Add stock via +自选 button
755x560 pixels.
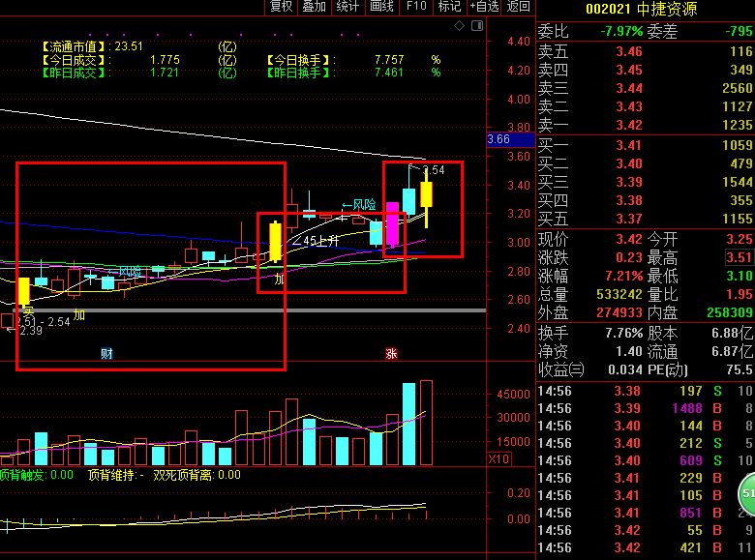484,6
